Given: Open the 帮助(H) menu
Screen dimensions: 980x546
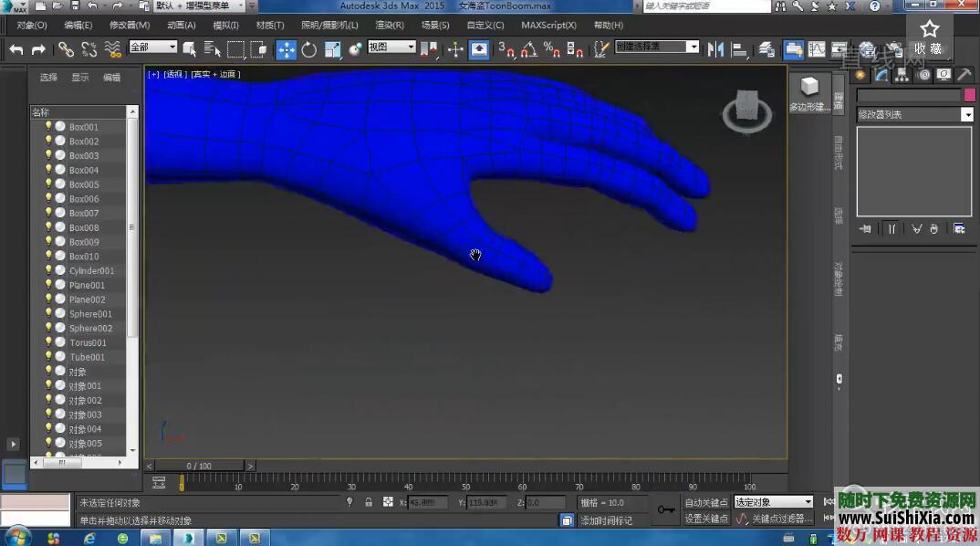Looking at the screenshot, I should click(x=608, y=25).
